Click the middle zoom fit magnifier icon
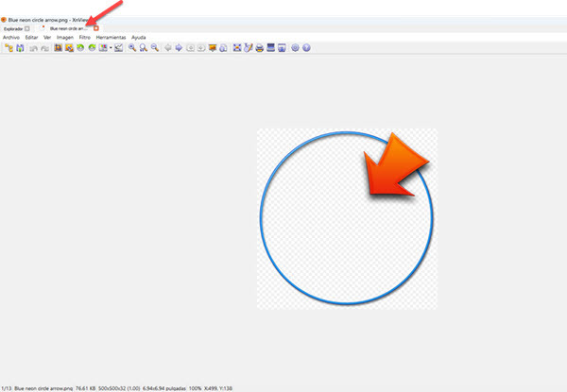567x392 pixels. coord(144,47)
